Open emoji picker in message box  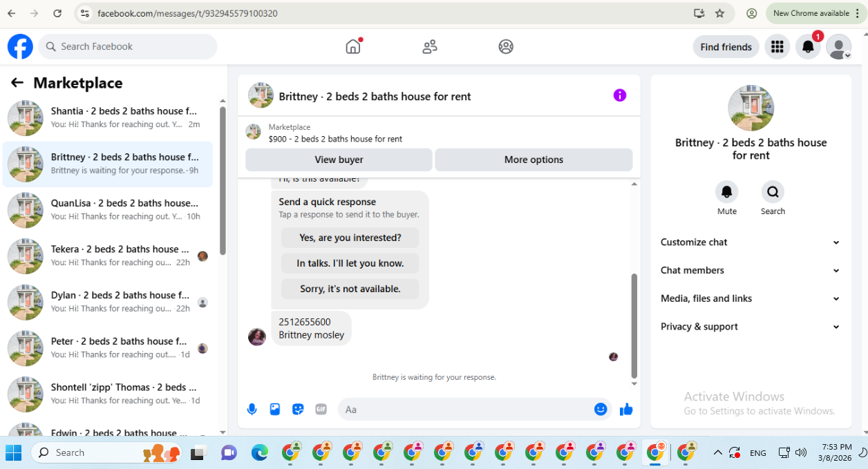pyautogui.click(x=601, y=409)
